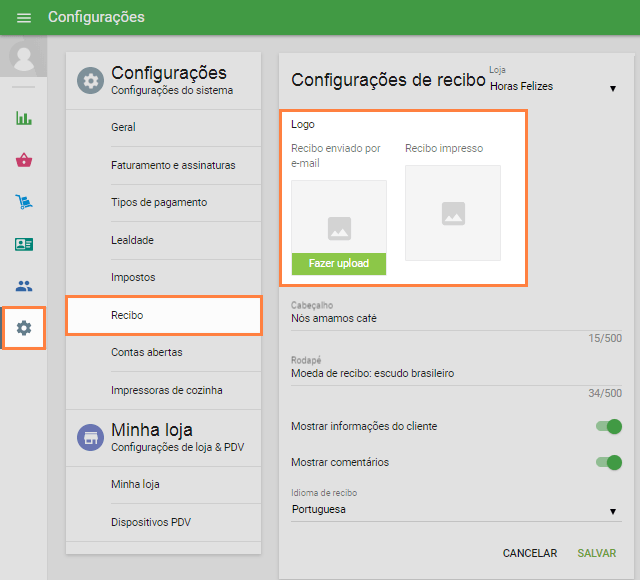Select Faturamento e assinaturas menu item
The width and height of the screenshot is (640, 580).
[x=186, y=165]
